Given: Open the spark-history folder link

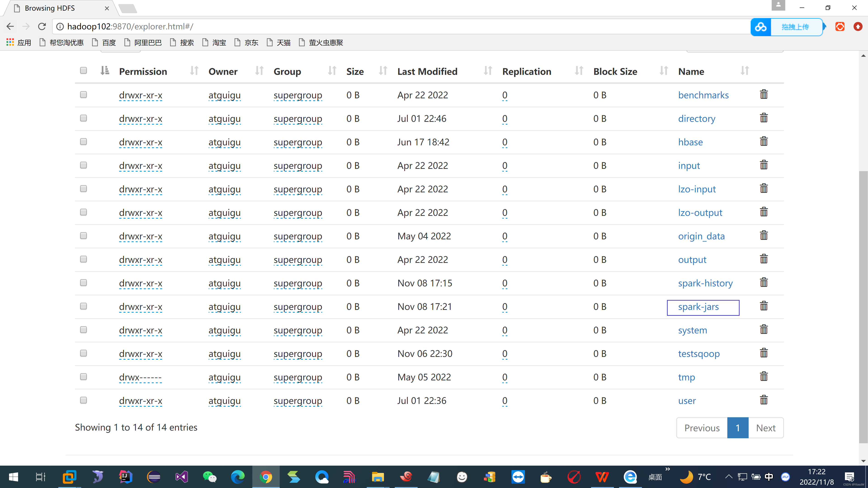Looking at the screenshot, I should pos(705,283).
